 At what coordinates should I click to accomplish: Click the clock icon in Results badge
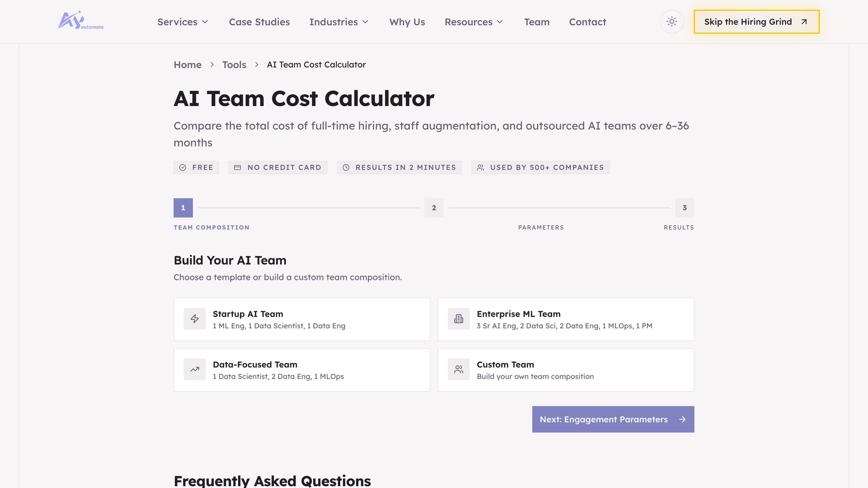[x=346, y=167]
